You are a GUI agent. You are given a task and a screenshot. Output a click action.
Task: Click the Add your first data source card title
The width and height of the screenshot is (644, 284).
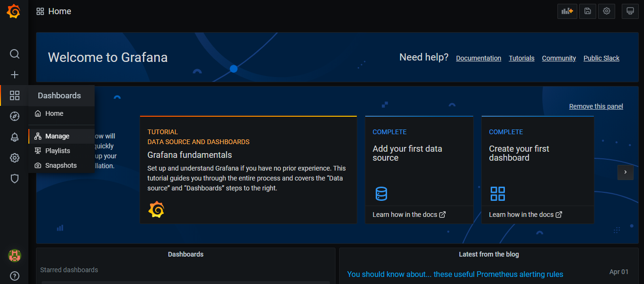click(407, 153)
